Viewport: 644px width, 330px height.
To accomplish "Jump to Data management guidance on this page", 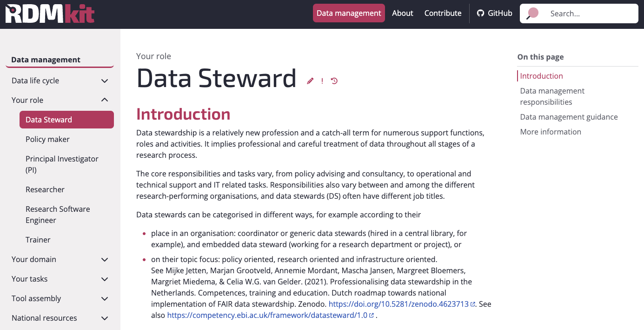I will click(x=569, y=117).
